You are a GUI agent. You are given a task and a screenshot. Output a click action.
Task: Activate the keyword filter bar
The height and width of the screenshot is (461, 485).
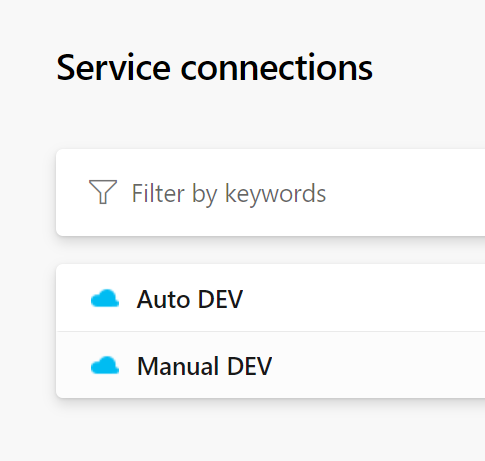[270, 193]
